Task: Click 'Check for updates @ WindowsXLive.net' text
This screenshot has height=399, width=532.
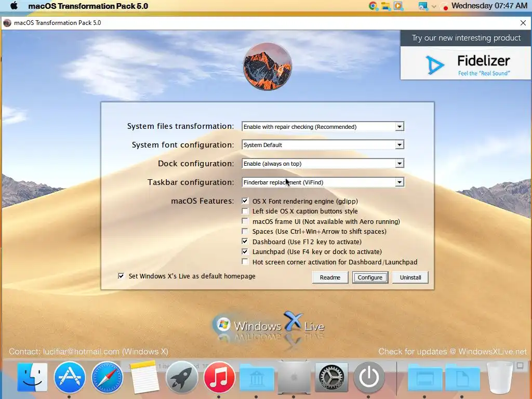Action: [x=453, y=352]
